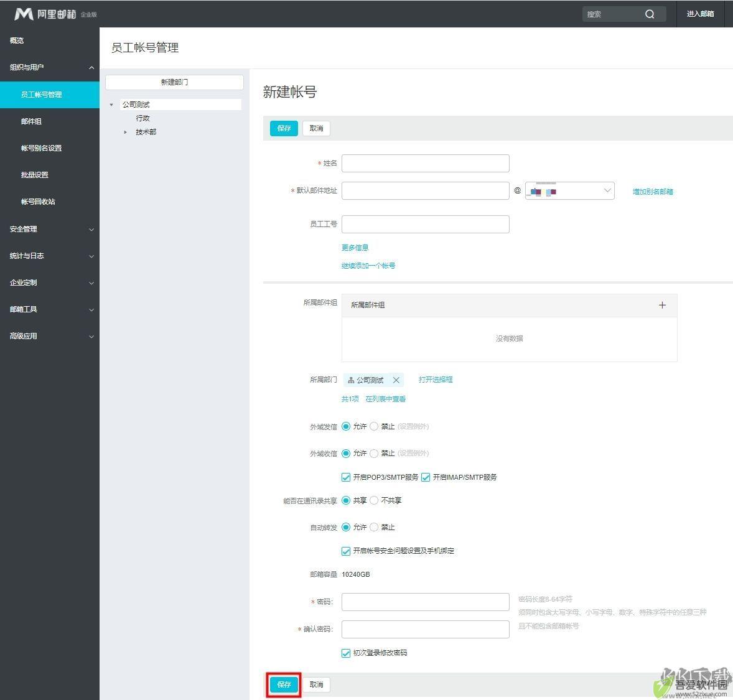Select 允许 for 外域发信
The image size is (733, 700).
tap(346, 426)
